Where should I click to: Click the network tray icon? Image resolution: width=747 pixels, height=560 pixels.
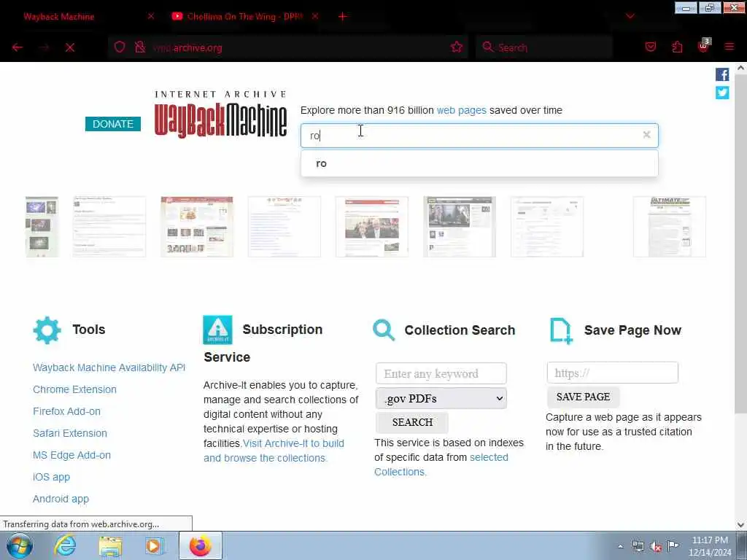tap(638, 547)
